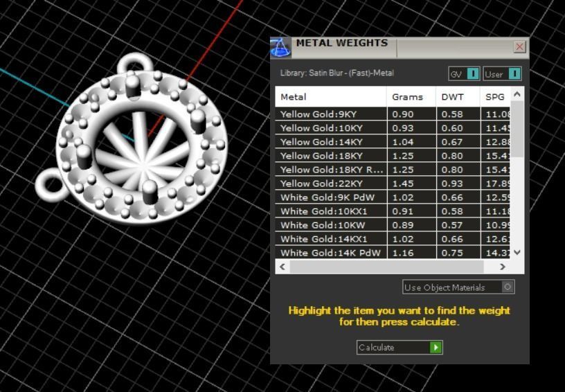This screenshot has height=392, width=565.
Task: Click the SPG column header
Action: coord(496,96)
